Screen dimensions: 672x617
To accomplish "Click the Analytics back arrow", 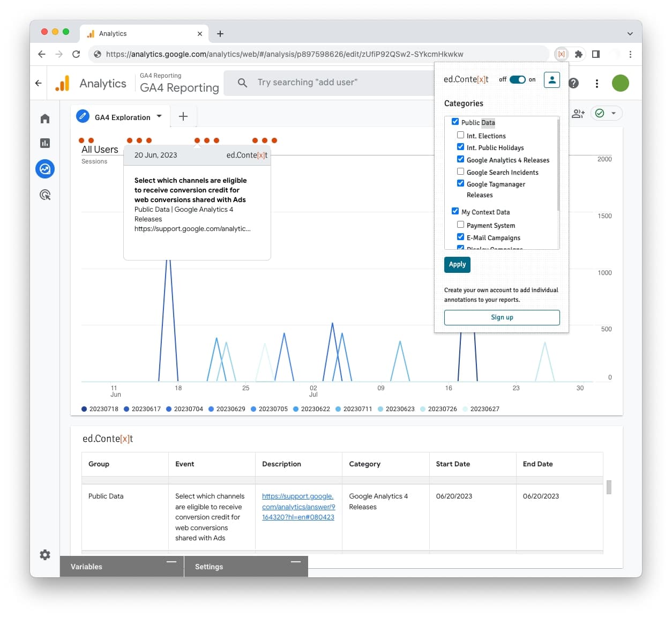I will click(38, 83).
